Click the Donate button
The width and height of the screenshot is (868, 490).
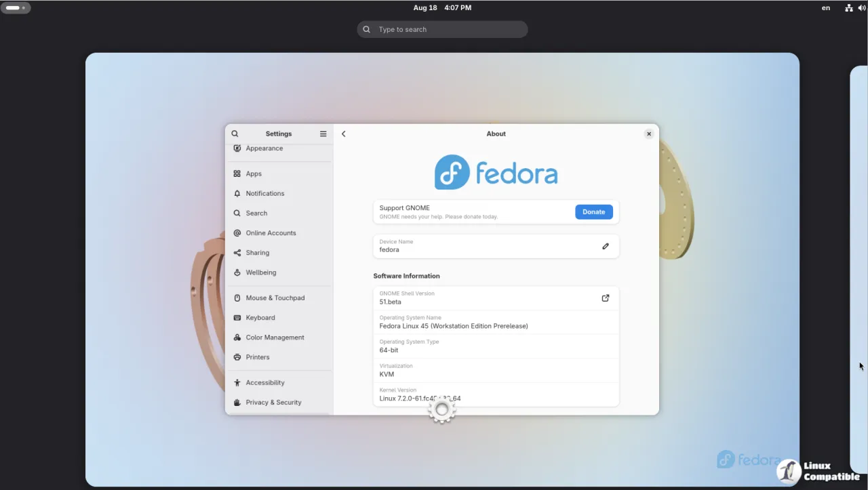coord(594,212)
